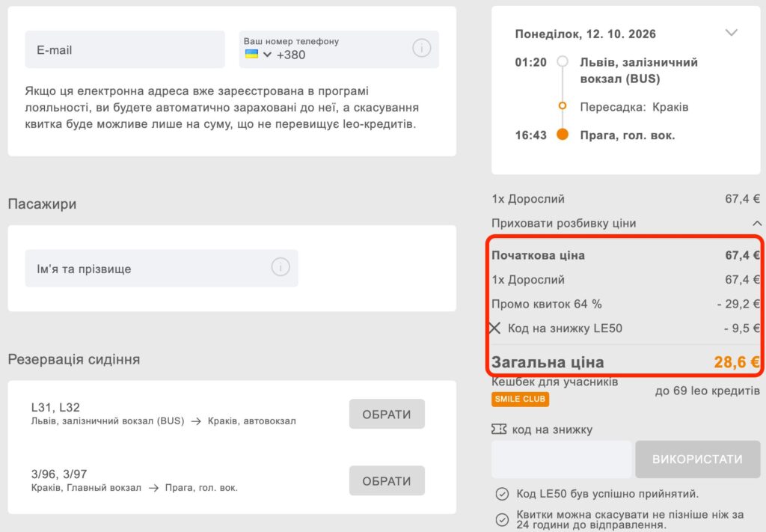766x532 pixels.
Task: Focus the discount code input field
Action: tap(562, 459)
